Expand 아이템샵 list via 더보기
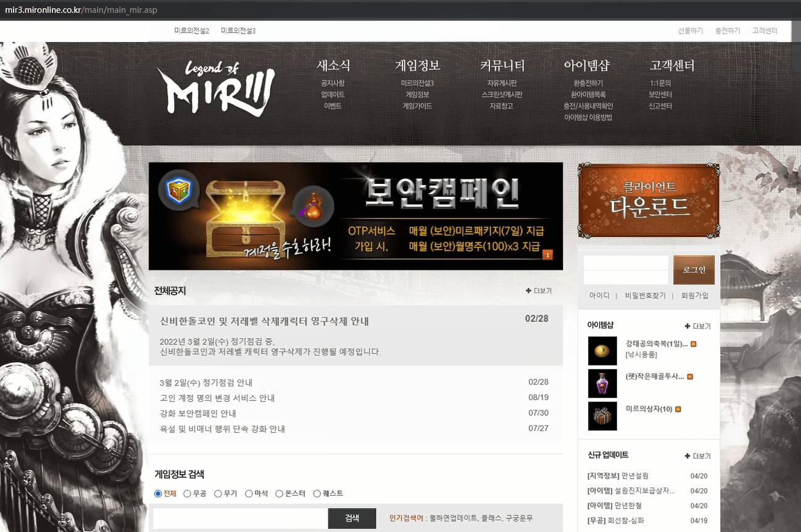The width and height of the screenshot is (801, 532). [x=697, y=326]
